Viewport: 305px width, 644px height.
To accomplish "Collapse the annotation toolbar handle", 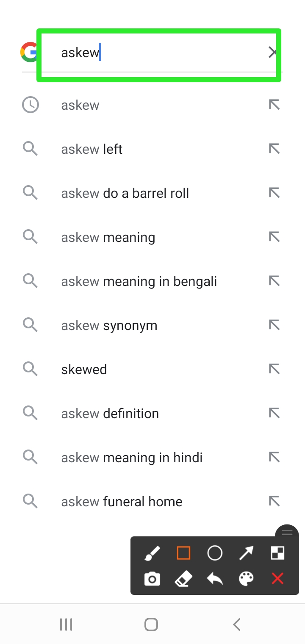I will pos(287,533).
